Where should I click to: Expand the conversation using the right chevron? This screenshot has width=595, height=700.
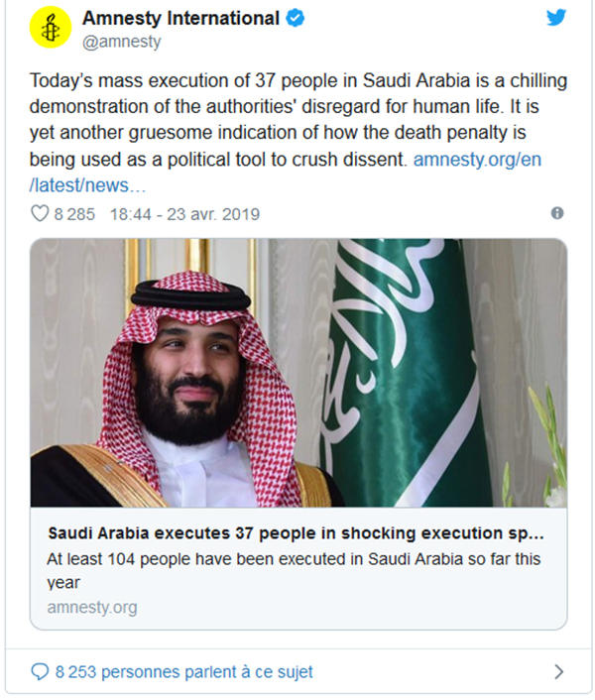click(x=558, y=672)
